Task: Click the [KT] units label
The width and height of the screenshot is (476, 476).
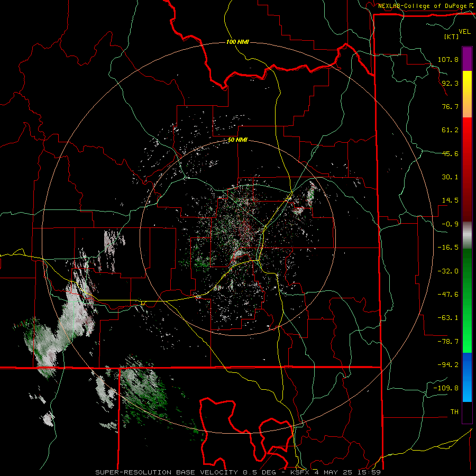Action: [x=451, y=36]
